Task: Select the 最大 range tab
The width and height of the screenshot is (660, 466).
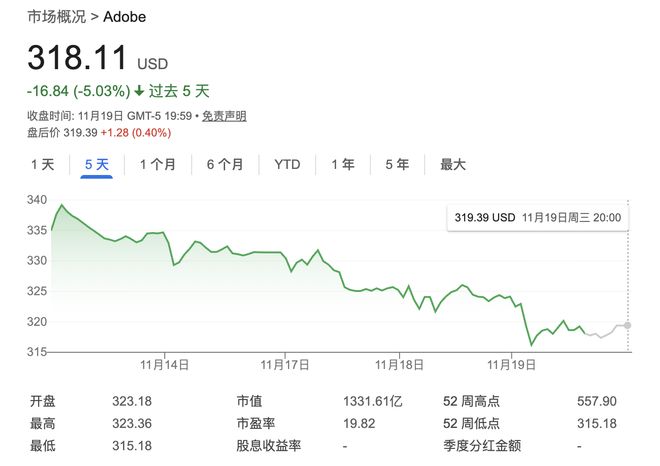Action: (453, 165)
